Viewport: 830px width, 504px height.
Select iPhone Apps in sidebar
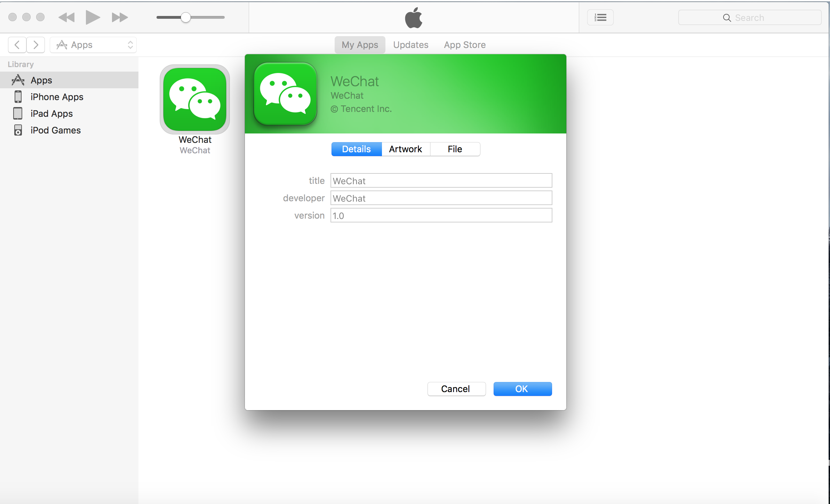coord(57,97)
